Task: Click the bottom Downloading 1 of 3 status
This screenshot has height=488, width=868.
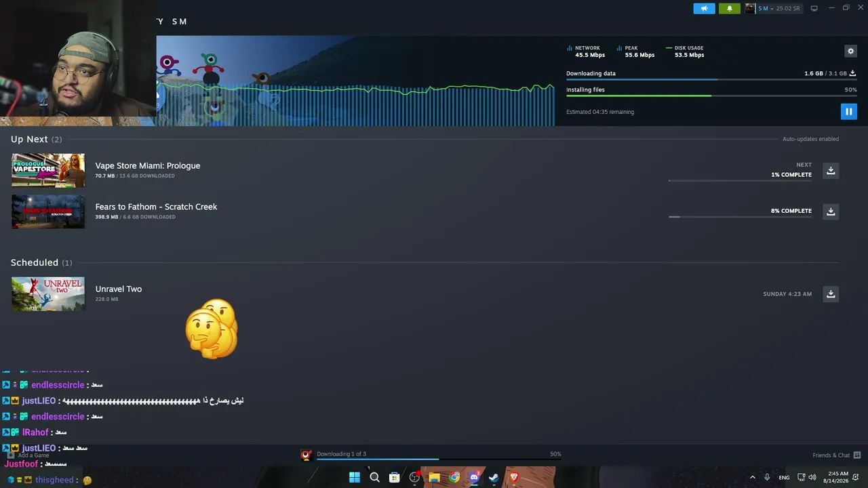Action: pos(341,454)
